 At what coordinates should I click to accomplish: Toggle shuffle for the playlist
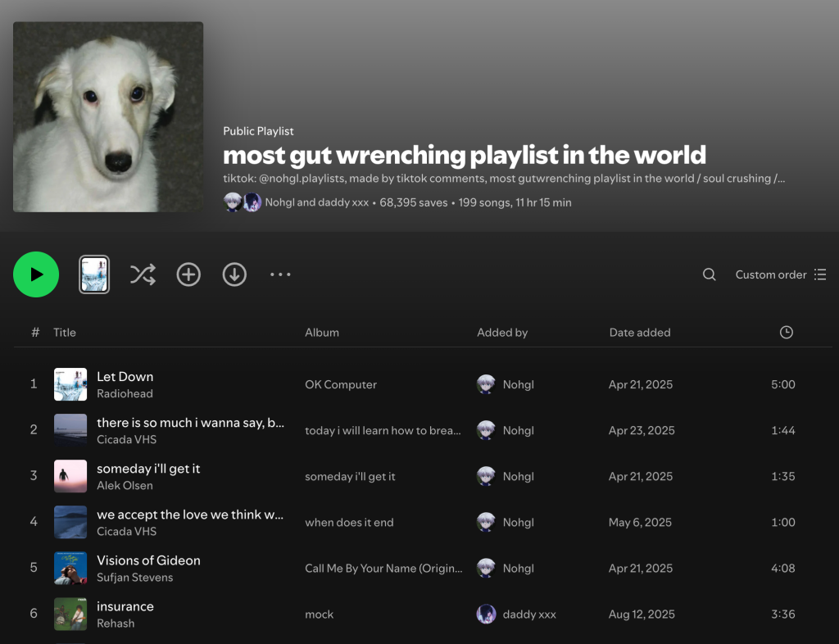(x=143, y=274)
